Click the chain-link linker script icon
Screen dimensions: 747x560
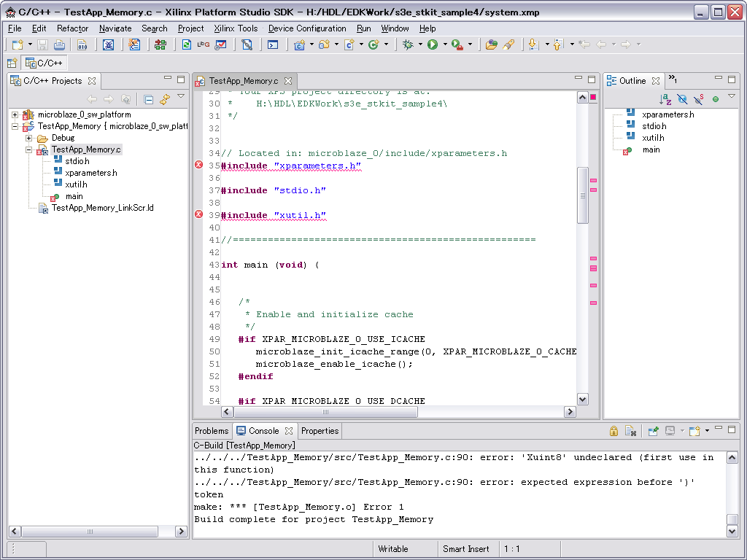click(x=247, y=44)
